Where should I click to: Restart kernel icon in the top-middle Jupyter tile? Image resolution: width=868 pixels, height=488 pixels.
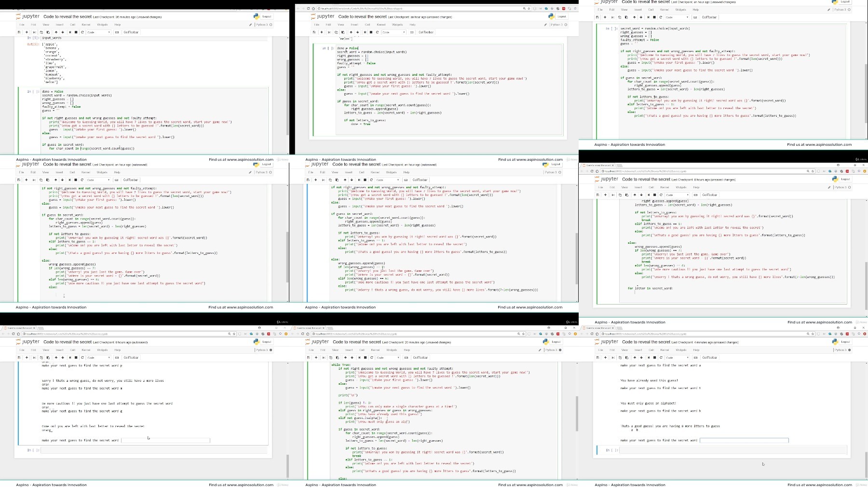(377, 32)
